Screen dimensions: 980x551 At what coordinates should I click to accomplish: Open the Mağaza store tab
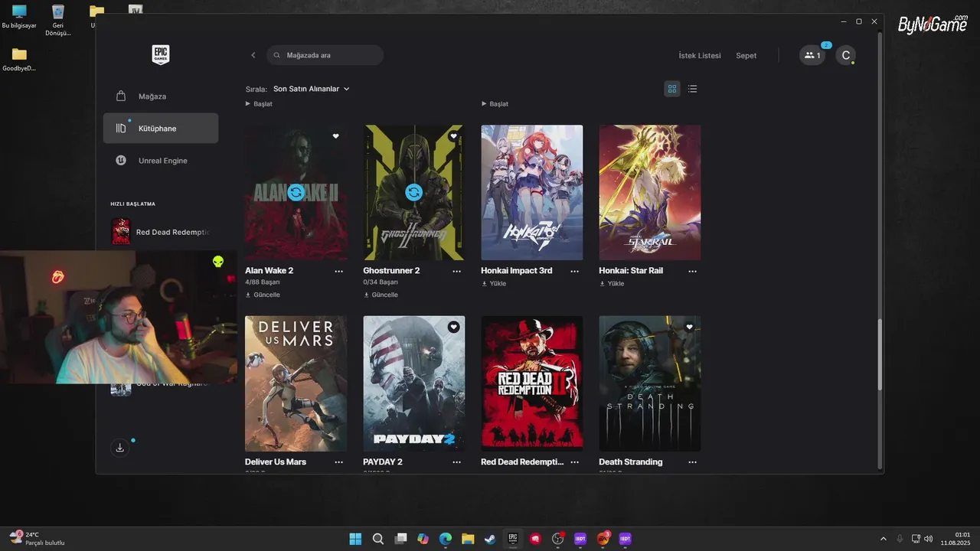click(x=161, y=96)
